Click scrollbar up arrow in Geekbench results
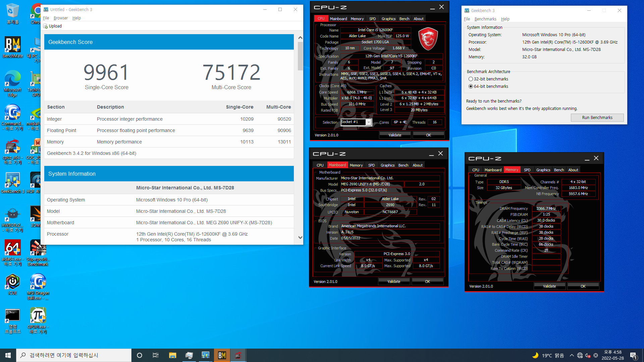Image resolution: width=644 pixels, height=362 pixels. (300, 38)
